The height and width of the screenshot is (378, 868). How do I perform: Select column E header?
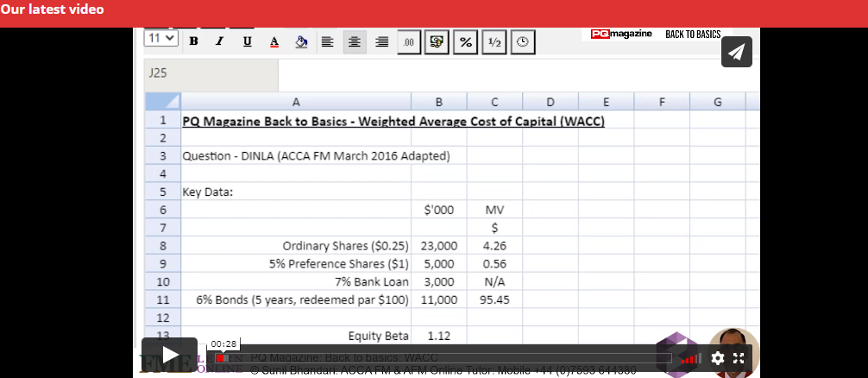[607, 102]
